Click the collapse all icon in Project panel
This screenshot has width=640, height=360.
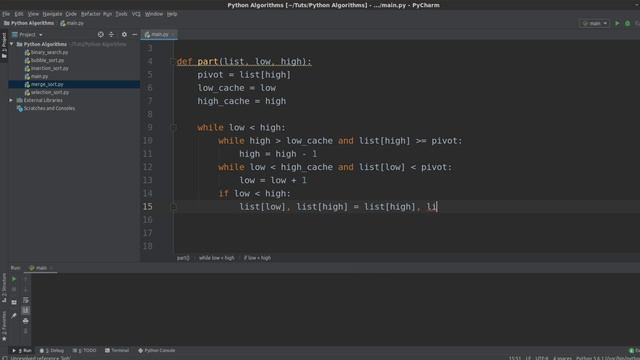point(111,35)
